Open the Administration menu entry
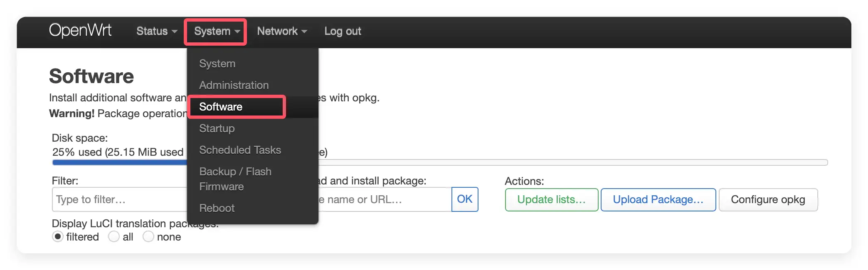868x270 pixels. 253,85
